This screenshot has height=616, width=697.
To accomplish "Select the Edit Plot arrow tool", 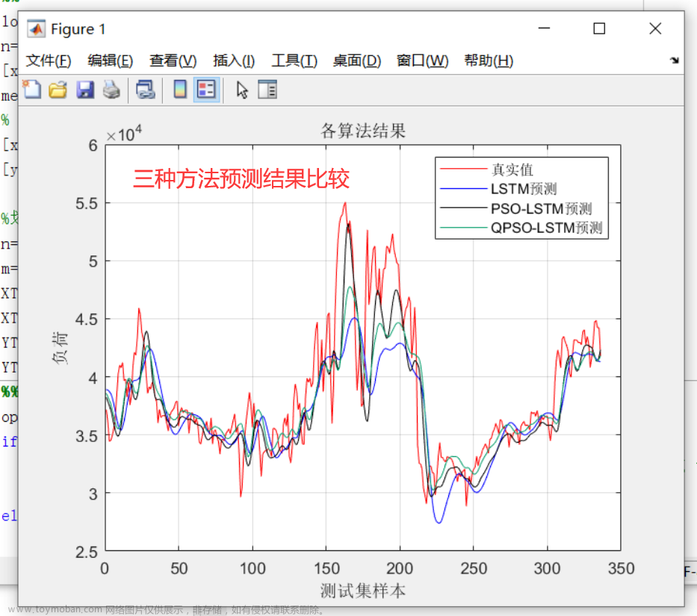I will click(242, 90).
